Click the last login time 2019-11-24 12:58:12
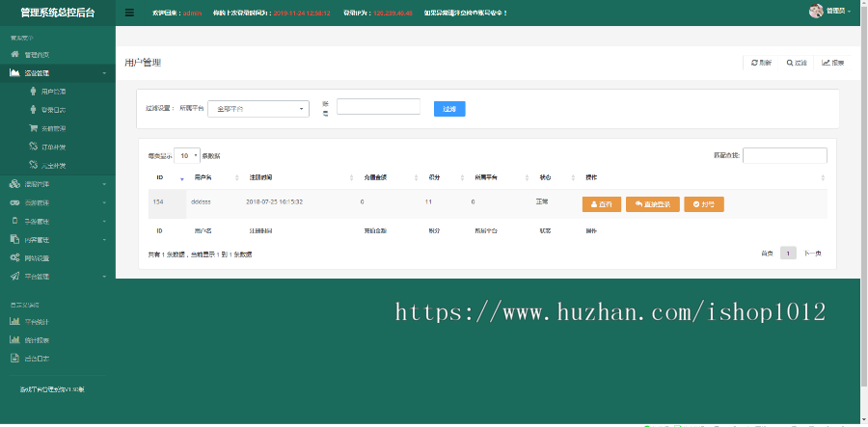The width and height of the screenshot is (868, 427). pos(302,13)
